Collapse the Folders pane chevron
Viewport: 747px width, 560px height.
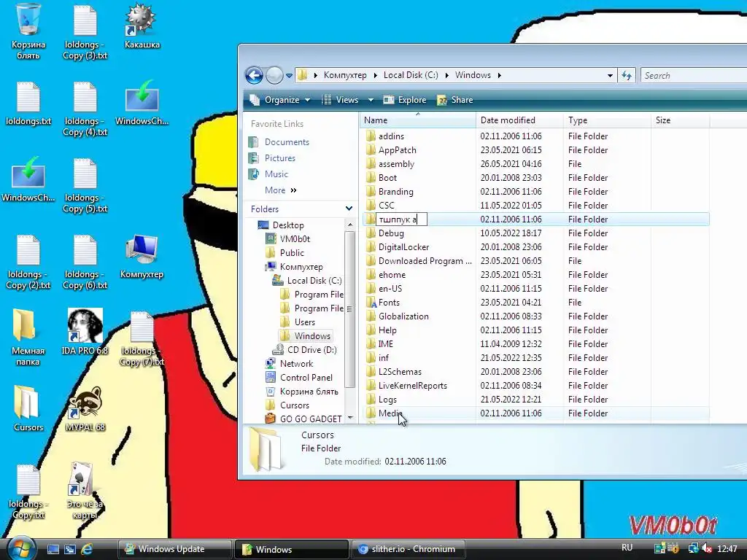click(x=349, y=209)
